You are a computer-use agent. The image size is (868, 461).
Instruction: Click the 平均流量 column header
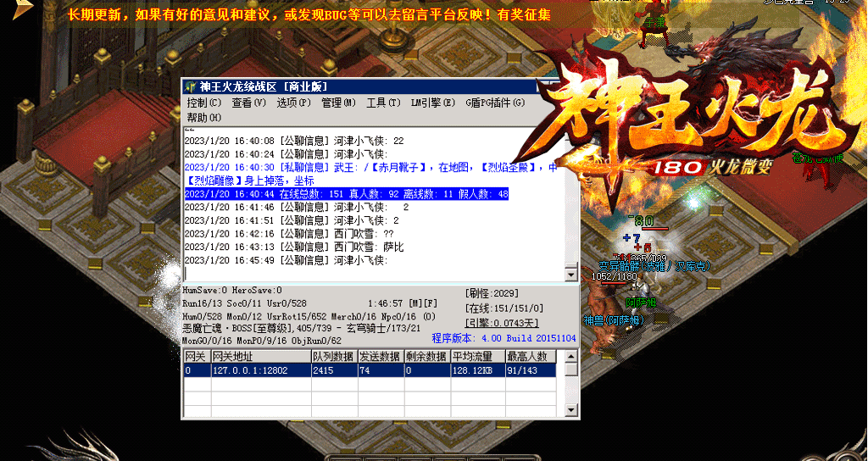tap(476, 357)
